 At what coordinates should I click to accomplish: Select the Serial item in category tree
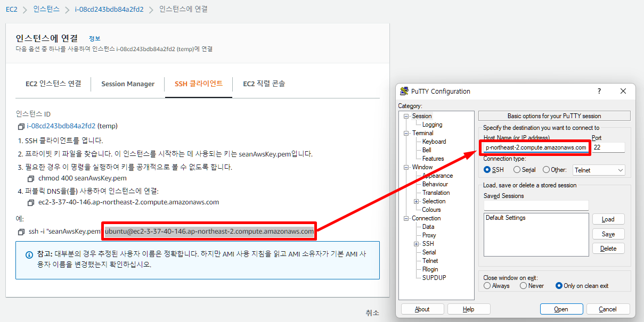point(429,252)
